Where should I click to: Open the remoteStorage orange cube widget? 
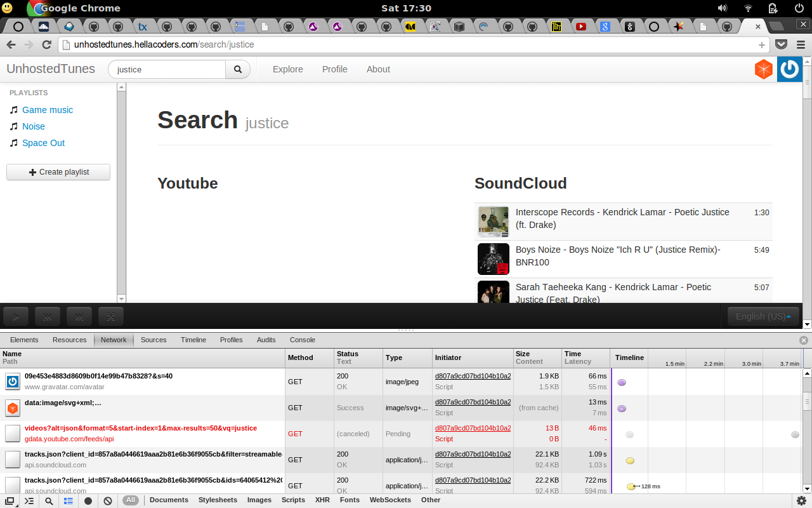763,69
